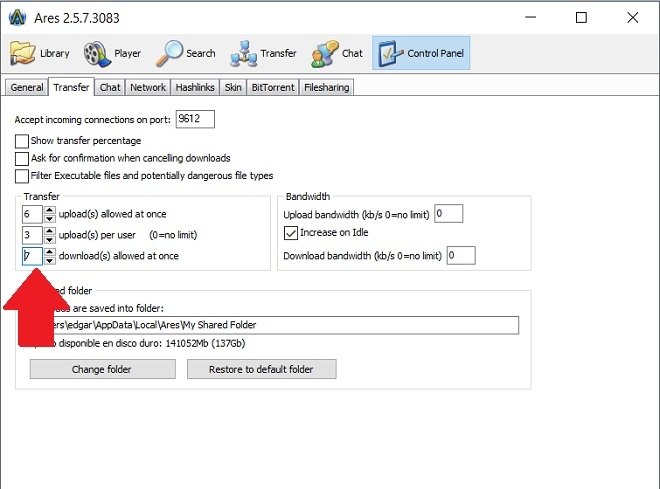Click the uploads per user field
Image resolution: width=660 pixels, height=489 pixels.
coord(32,235)
